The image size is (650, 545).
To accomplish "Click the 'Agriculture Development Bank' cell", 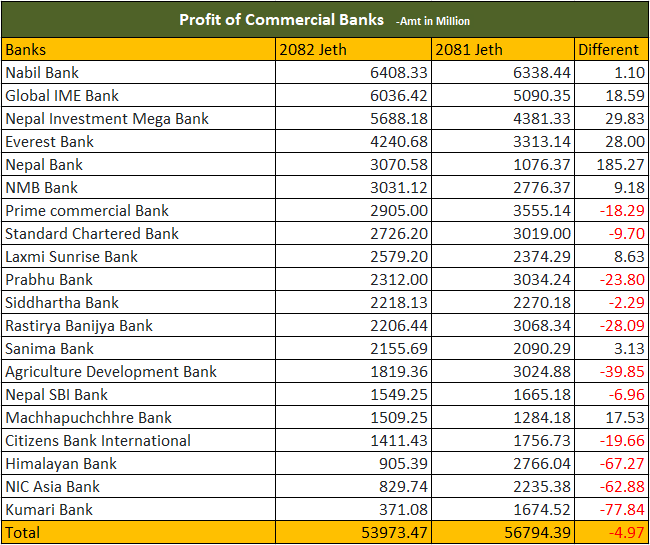I will [x=139, y=371].
